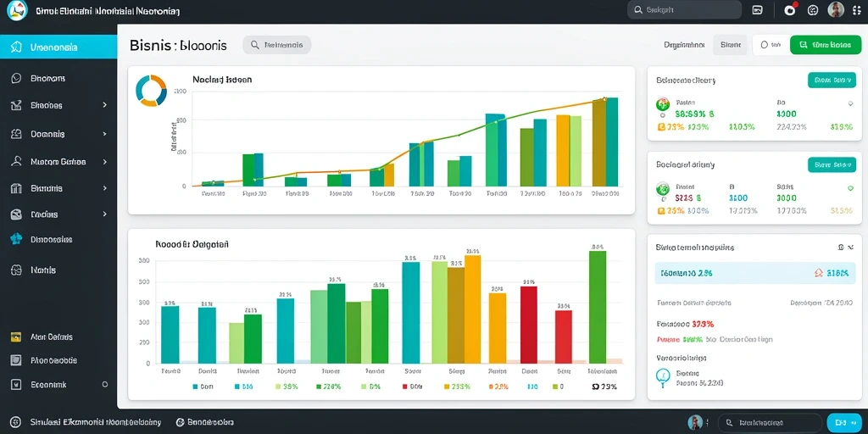Click the chat bubble icon in sidebar

[16, 78]
